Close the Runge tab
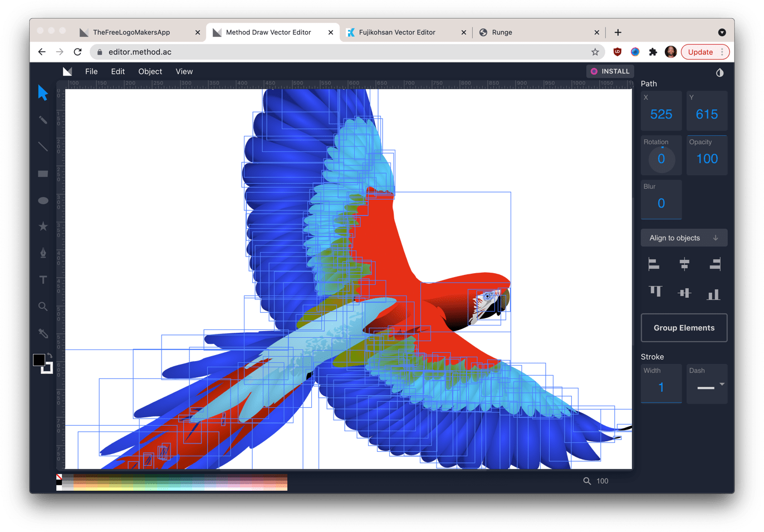 pos(596,32)
